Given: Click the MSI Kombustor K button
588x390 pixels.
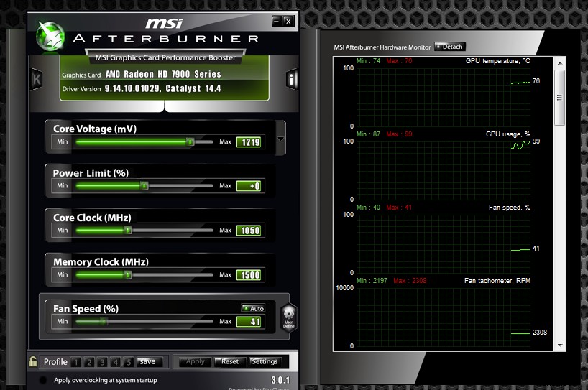Looking at the screenshot, I should coord(36,79).
